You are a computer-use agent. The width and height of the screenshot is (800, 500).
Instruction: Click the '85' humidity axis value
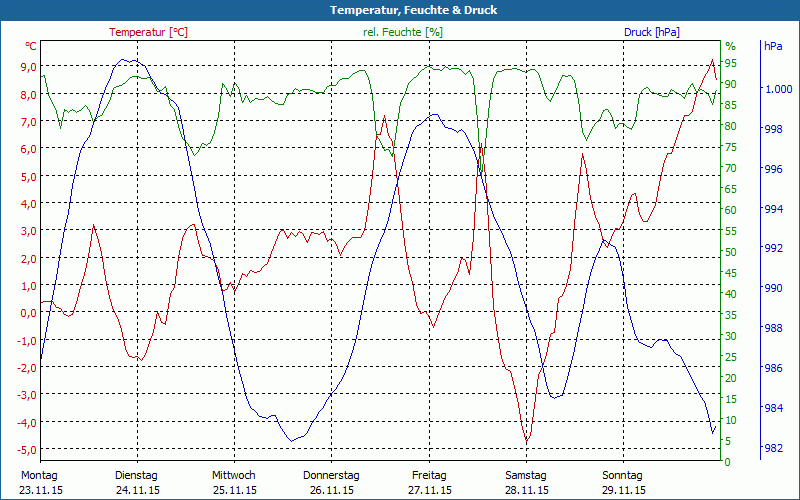pyautogui.click(x=731, y=105)
